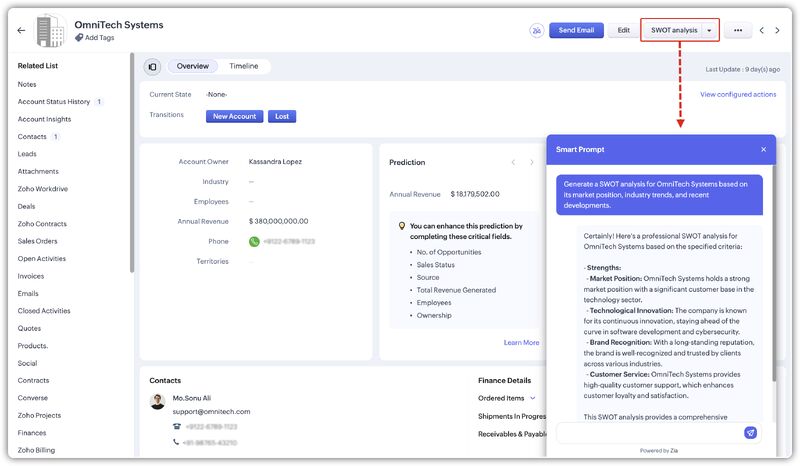Click the mobile phone handset icon under contact
Viewport: 800px width, 466px height.
point(176,442)
